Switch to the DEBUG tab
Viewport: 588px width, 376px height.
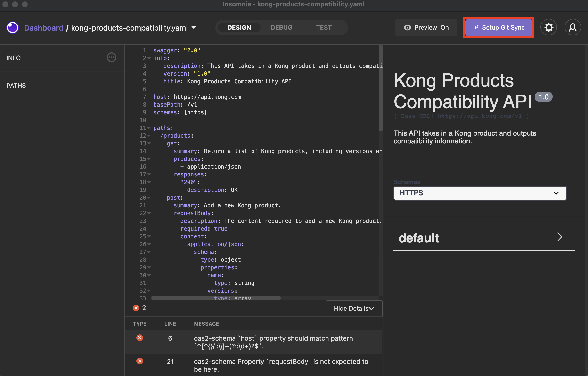(282, 27)
